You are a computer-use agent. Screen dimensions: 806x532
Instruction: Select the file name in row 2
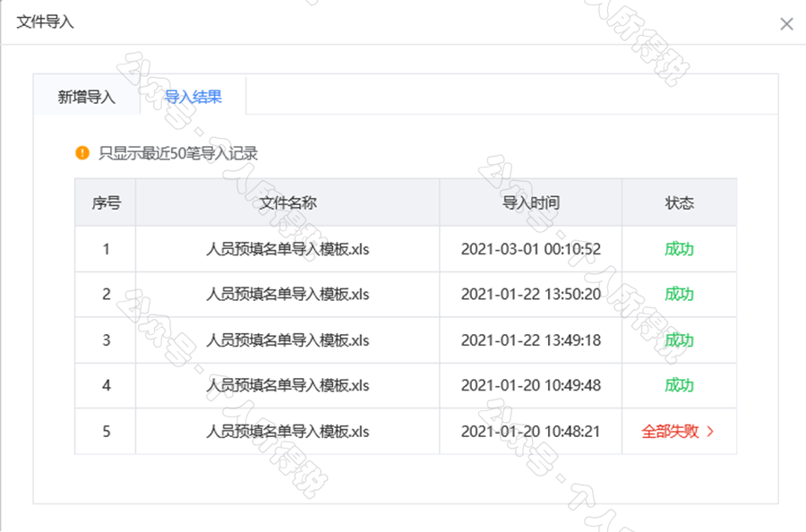click(287, 294)
